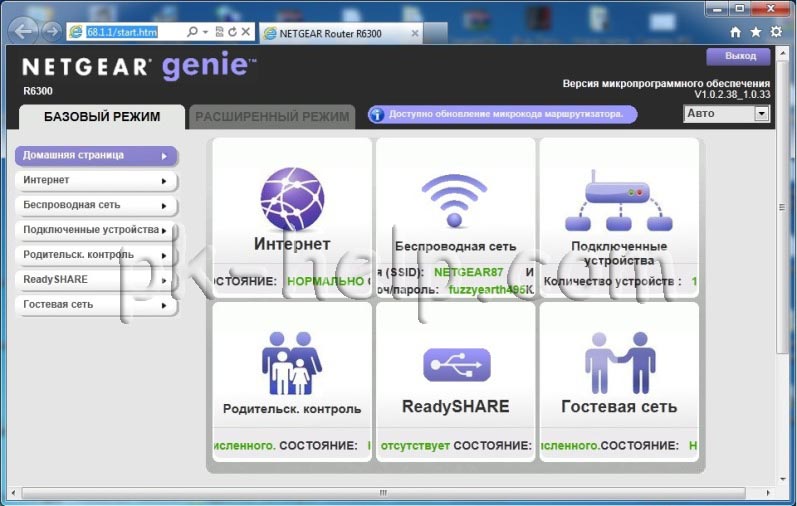Click the browser Forward arrow
This screenshot has width=797, height=506.
pos(51,32)
